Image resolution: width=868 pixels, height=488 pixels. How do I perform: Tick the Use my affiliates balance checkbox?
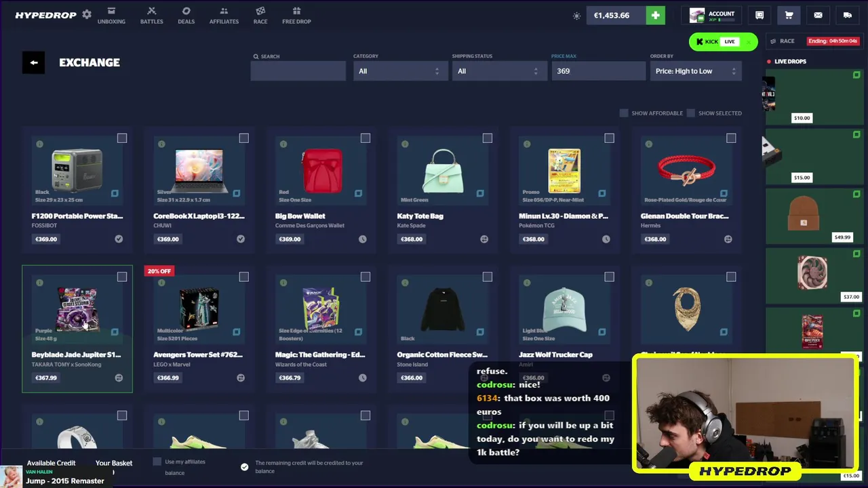(x=157, y=462)
